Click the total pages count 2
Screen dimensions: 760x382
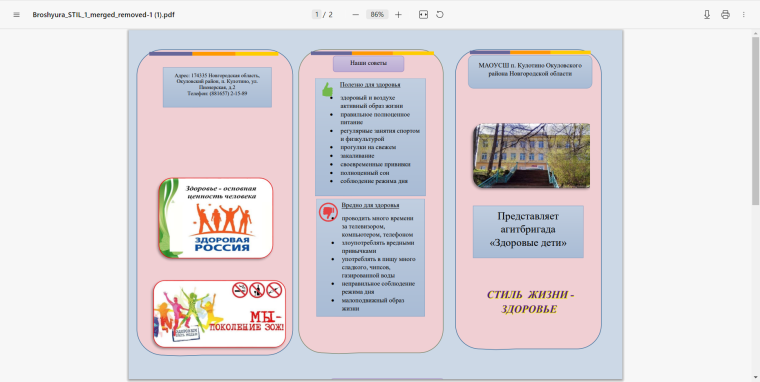(331, 15)
